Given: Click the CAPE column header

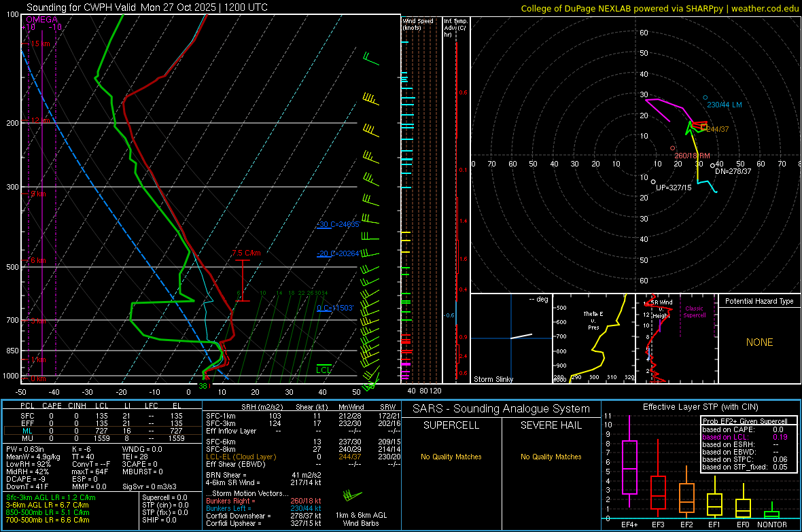Looking at the screenshot, I should [x=52, y=406].
